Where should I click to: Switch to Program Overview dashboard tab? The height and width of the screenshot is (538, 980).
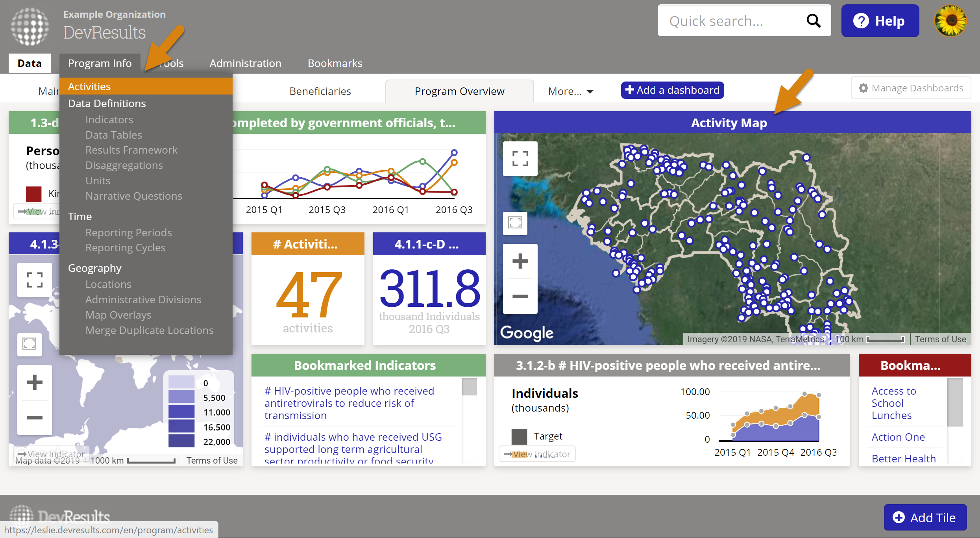(x=459, y=91)
